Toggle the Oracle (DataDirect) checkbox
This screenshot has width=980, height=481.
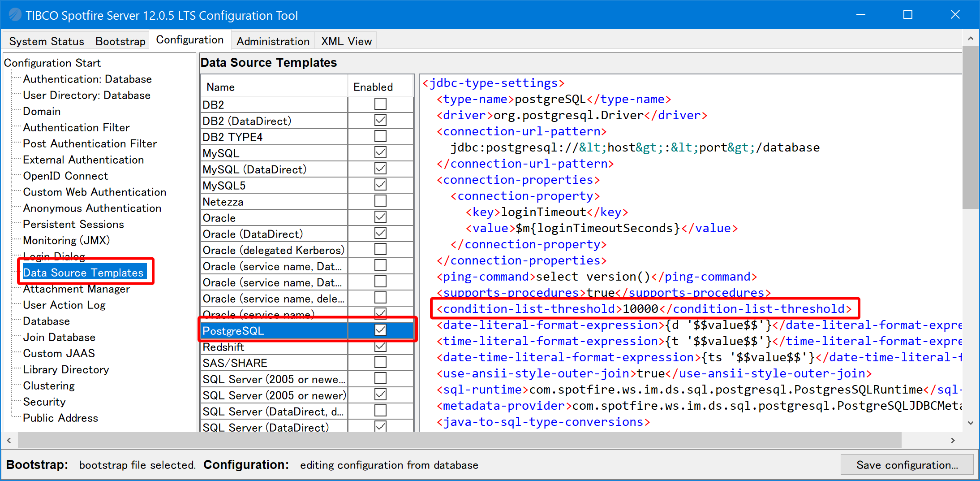click(380, 233)
